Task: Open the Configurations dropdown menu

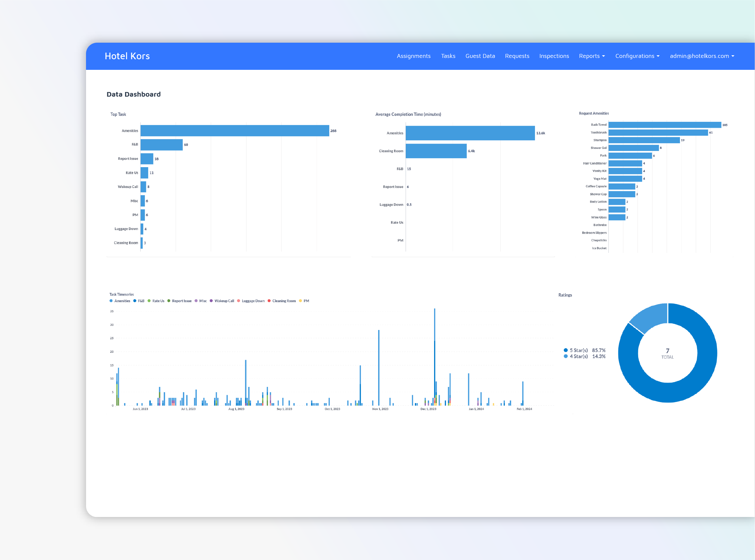Action: point(638,56)
